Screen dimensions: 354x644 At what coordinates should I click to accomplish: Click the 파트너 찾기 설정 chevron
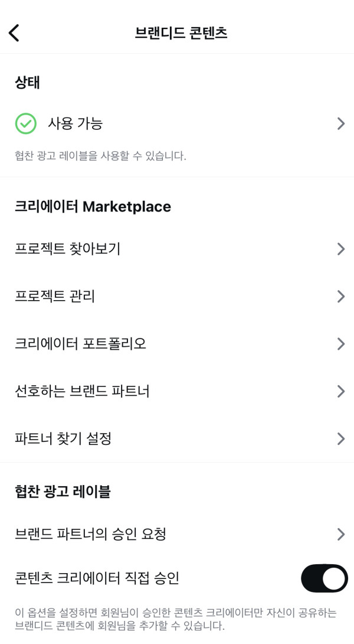(x=340, y=438)
